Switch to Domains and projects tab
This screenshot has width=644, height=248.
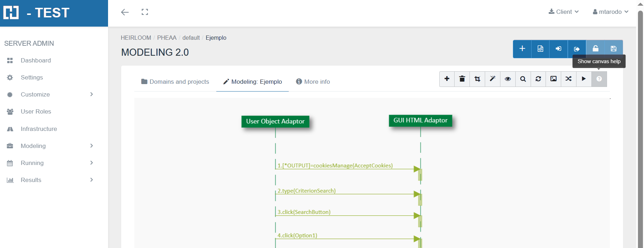(175, 82)
